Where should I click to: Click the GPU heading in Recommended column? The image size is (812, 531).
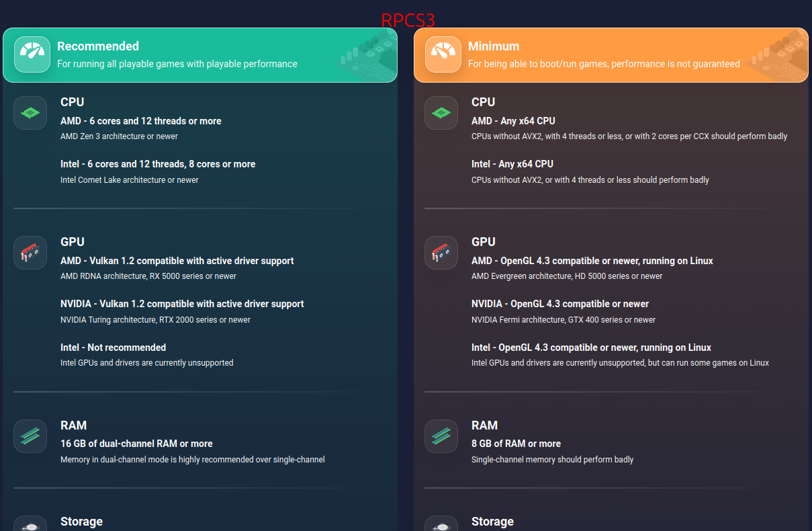coord(73,242)
